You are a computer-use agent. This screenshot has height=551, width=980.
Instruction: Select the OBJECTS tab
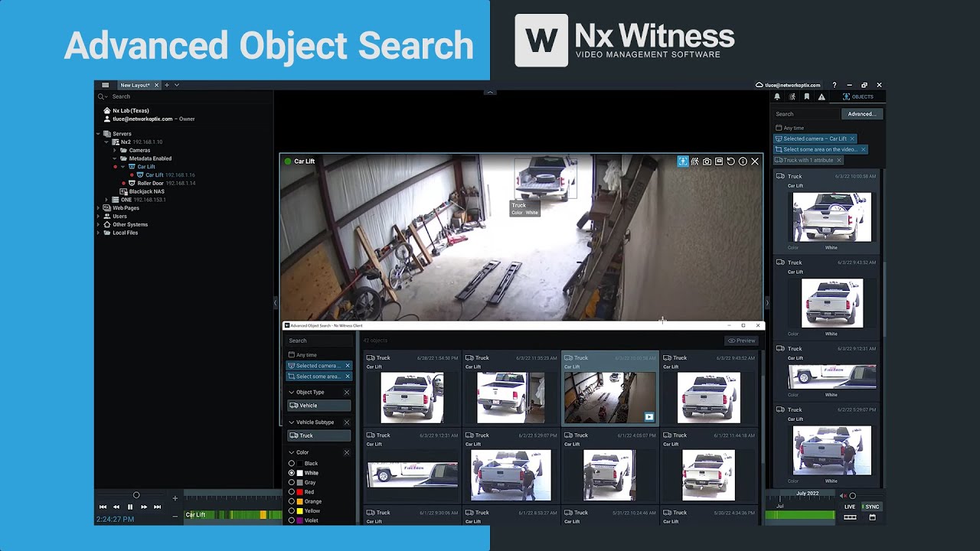coord(857,97)
